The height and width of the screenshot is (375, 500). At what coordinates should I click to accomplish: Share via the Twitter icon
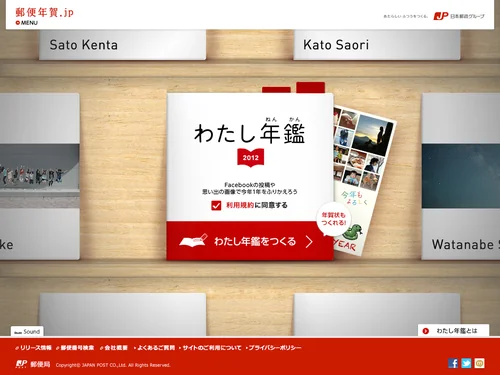466,363
